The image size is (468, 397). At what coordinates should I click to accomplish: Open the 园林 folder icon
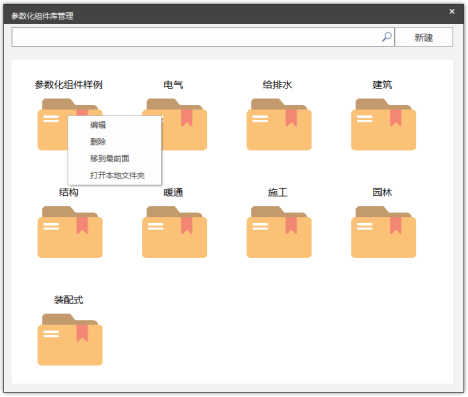click(383, 232)
